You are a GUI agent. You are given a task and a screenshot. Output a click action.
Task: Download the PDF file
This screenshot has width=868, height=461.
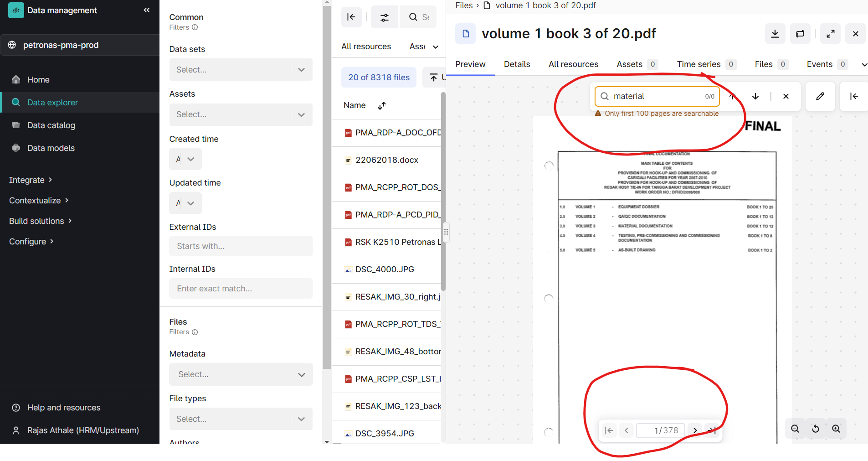coord(775,34)
